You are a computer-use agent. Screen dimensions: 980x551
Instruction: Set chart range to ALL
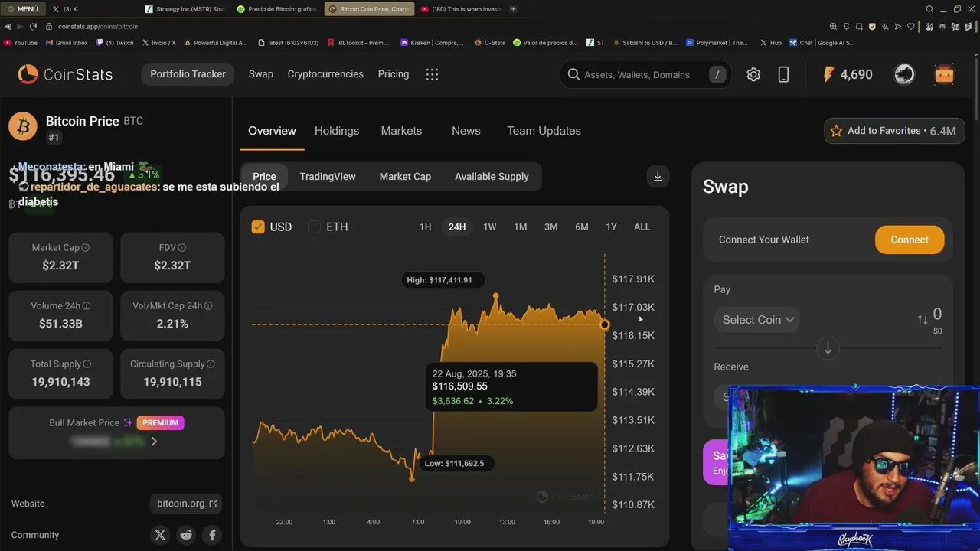coord(642,227)
